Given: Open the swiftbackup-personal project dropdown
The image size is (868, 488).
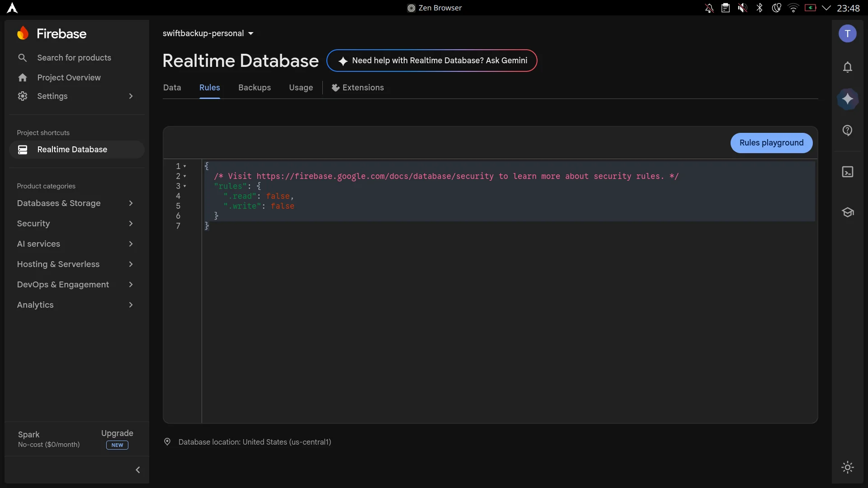Looking at the screenshot, I should point(208,33).
